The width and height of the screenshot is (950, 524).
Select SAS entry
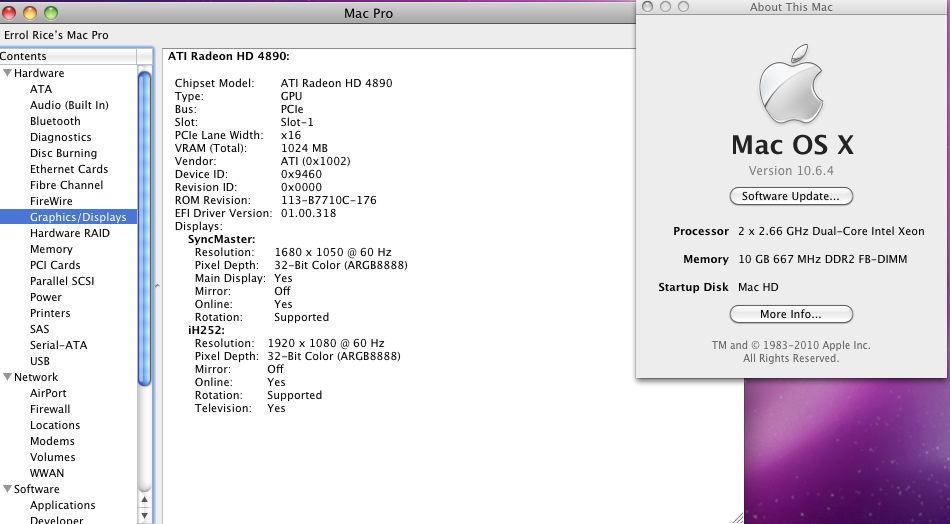point(39,329)
